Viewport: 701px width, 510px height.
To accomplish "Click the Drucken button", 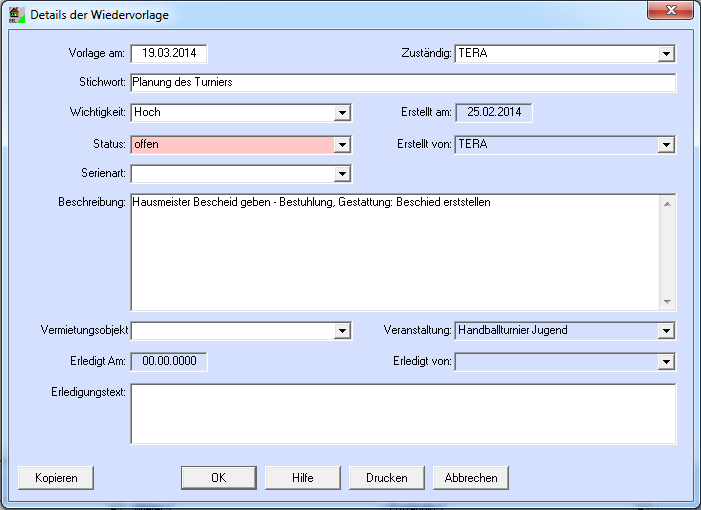I will click(386, 478).
